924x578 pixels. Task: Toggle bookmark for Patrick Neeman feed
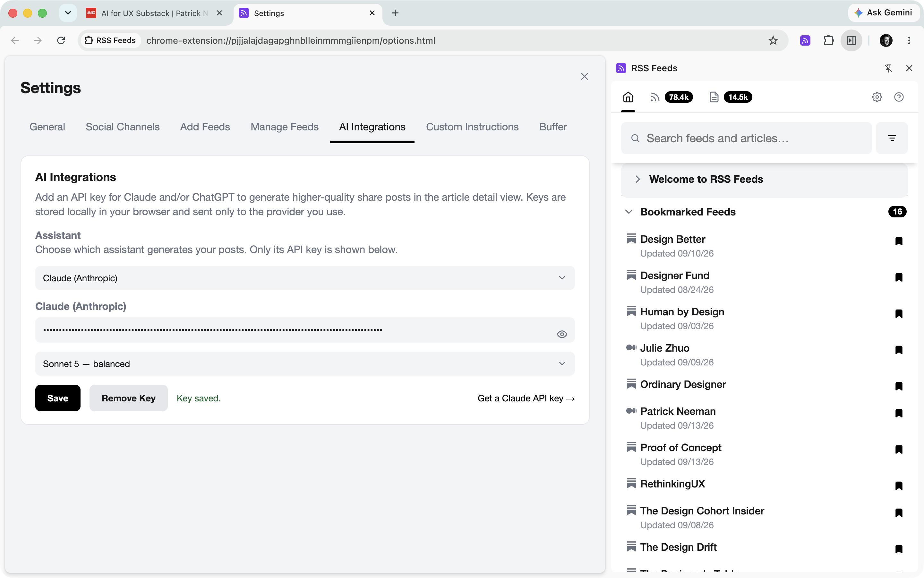point(899,413)
